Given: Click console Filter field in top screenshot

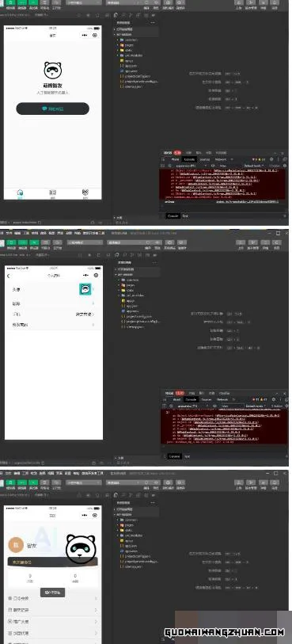Looking at the screenshot, I should 229,166.
